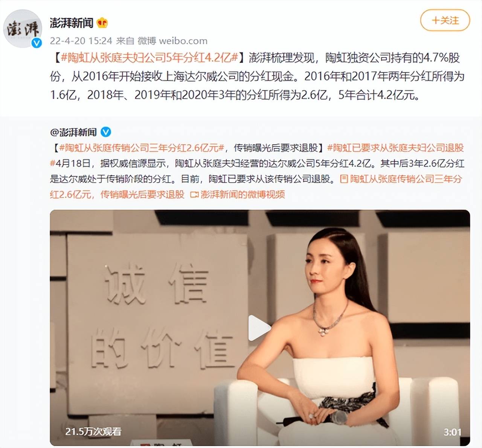Click the article icon before 陶虹从张庭传销公司三年分

pyautogui.click(x=344, y=179)
